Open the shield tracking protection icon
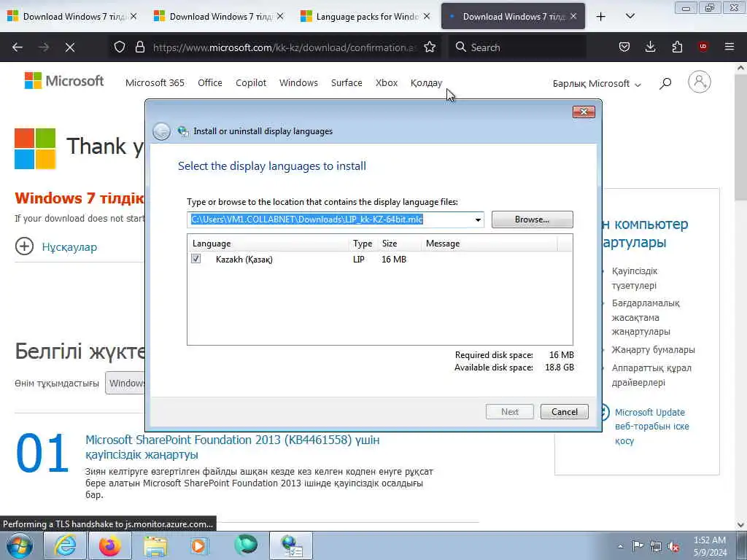Screen dimensions: 747x560 120,47
